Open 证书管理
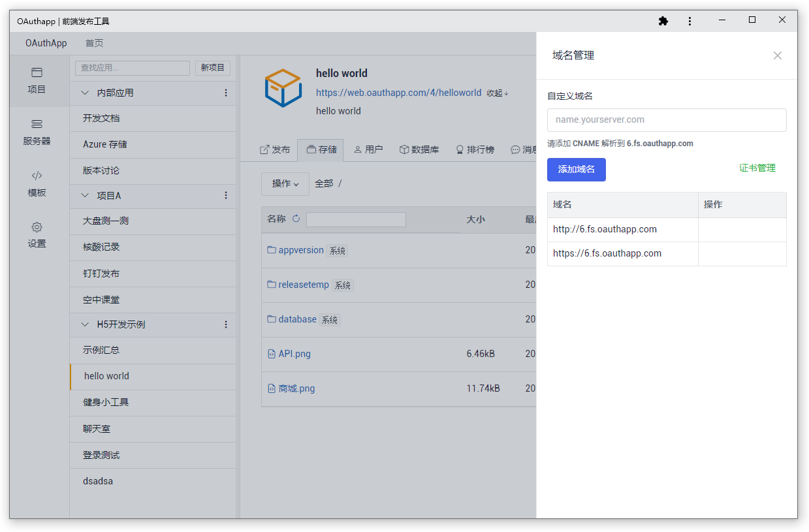The height and width of the screenshot is (532, 809). [758, 167]
